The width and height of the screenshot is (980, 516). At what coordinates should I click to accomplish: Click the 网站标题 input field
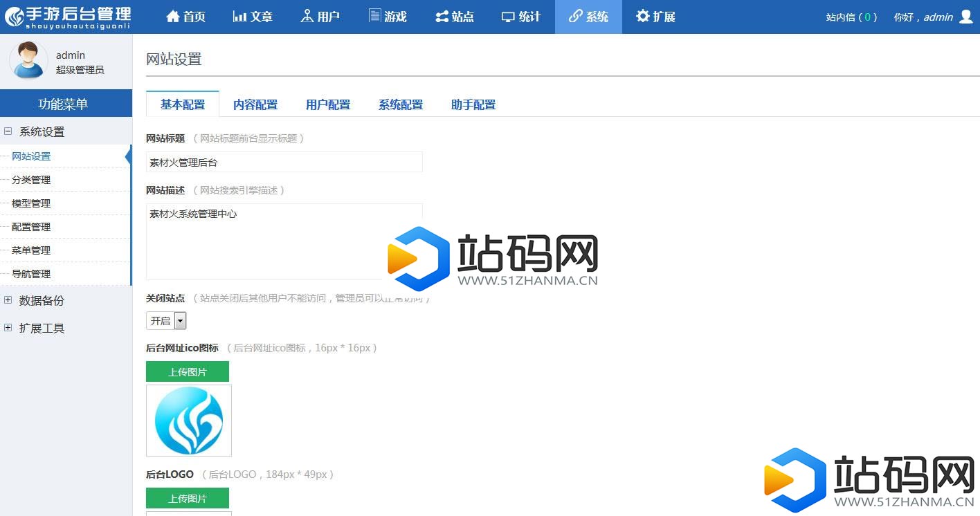[x=284, y=162]
